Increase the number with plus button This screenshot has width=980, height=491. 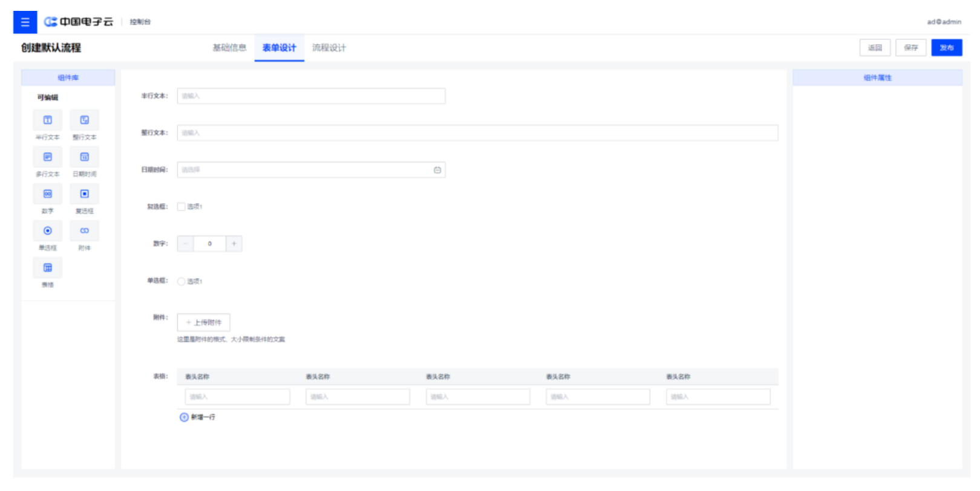[x=234, y=244]
